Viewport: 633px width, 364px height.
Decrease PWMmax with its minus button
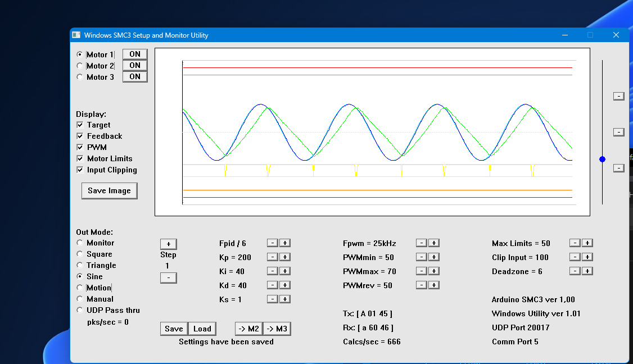pyautogui.click(x=422, y=271)
